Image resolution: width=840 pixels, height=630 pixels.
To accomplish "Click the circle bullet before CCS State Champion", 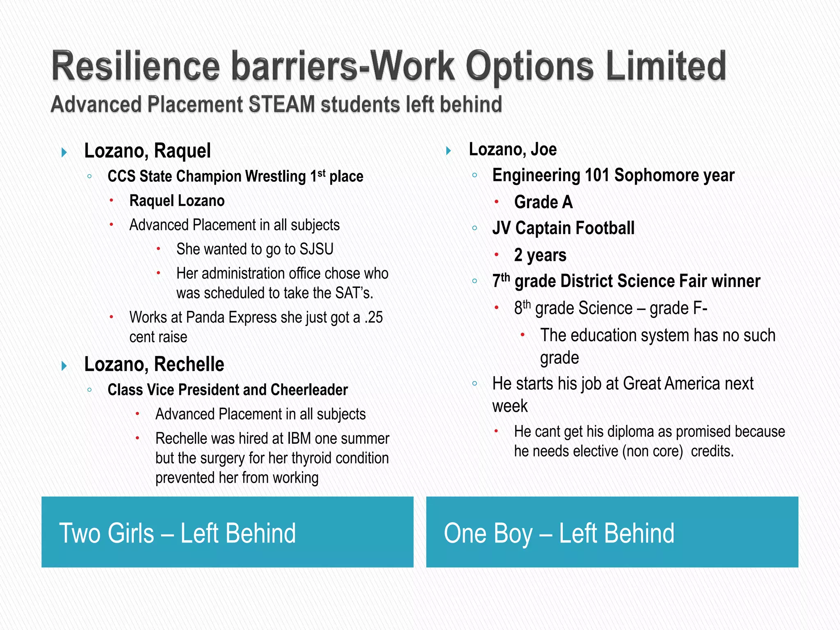I will point(89,176).
